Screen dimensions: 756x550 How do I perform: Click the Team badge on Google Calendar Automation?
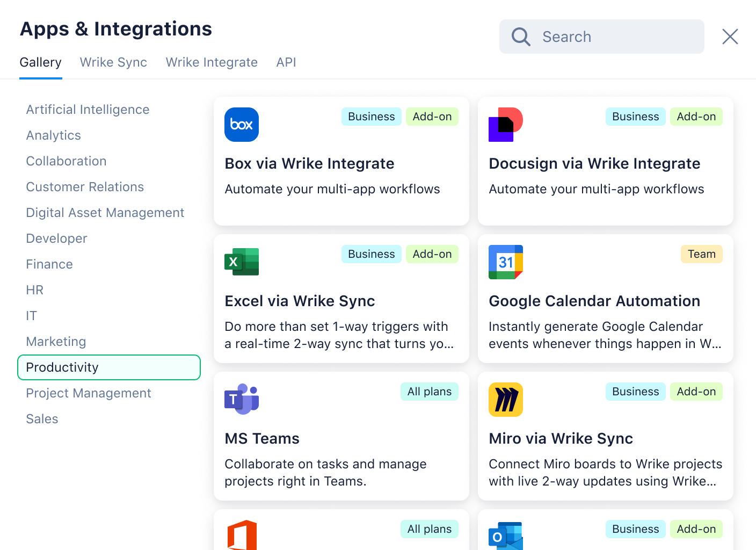pyautogui.click(x=701, y=254)
